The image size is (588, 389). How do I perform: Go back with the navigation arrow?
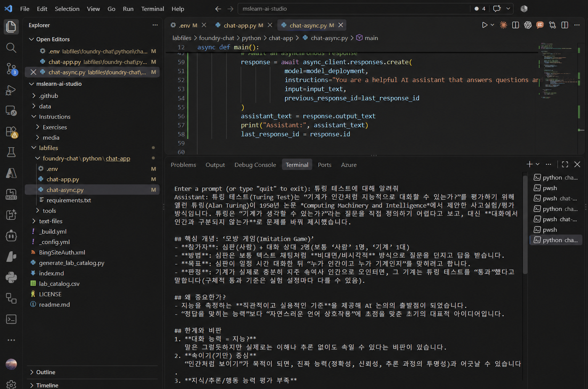(x=218, y=9)
